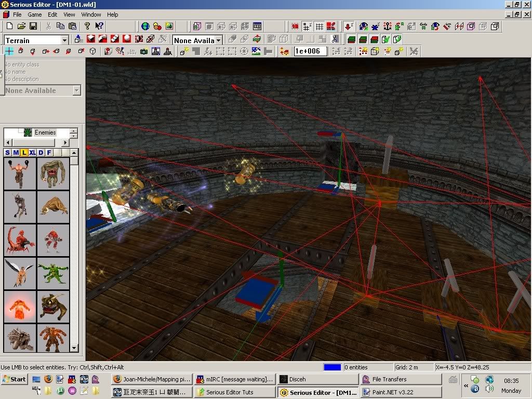Click the red box primitive icon
The image size is (532, 399).
[x=90, y=39]
